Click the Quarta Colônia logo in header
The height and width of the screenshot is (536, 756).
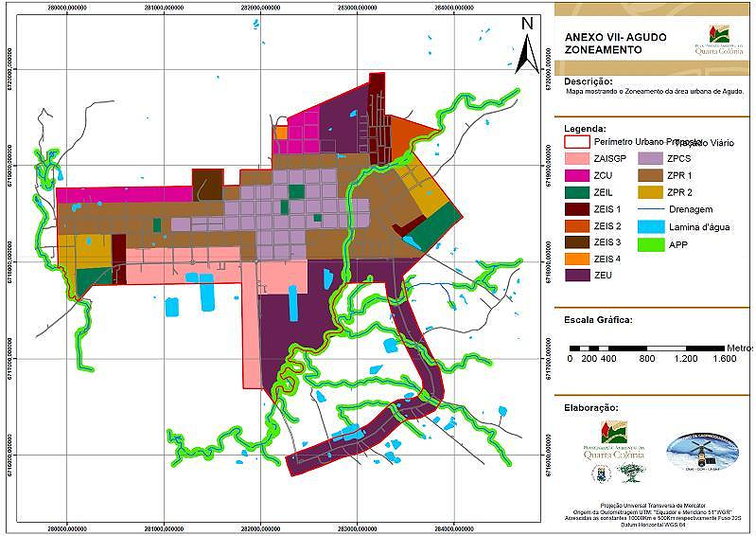tap(718, 40)
